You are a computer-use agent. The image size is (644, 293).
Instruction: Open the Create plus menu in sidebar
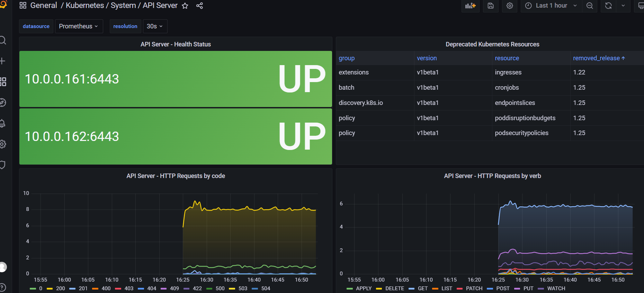[x=2, y=61]
